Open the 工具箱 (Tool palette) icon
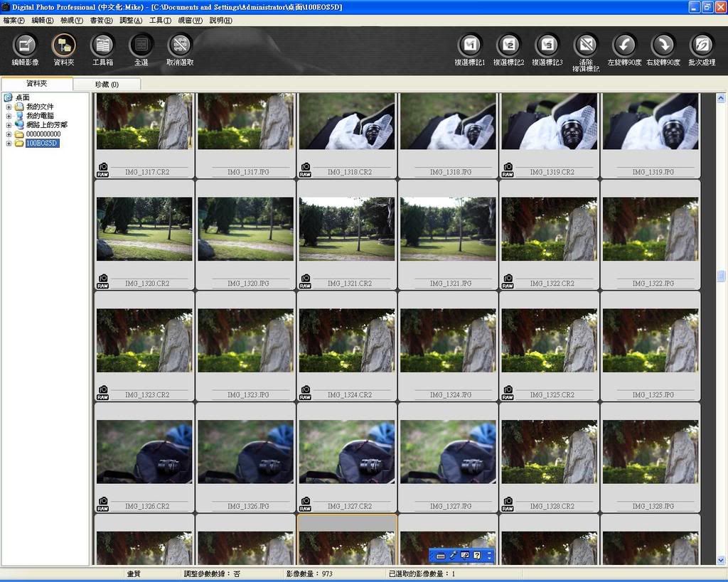The height and width of the screenshot is (582, 728). click(x=102, y=45)
